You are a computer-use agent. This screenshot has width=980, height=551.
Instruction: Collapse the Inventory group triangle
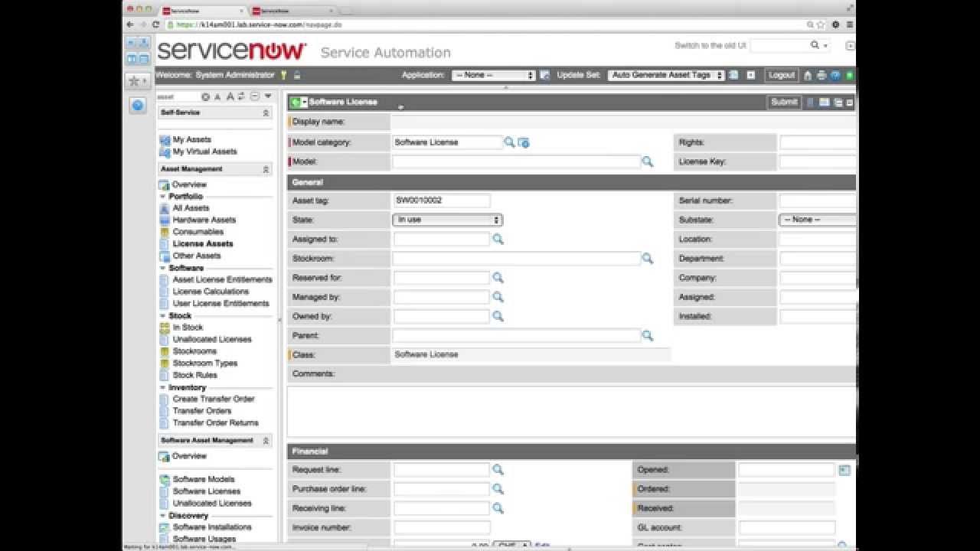[163, 387]
